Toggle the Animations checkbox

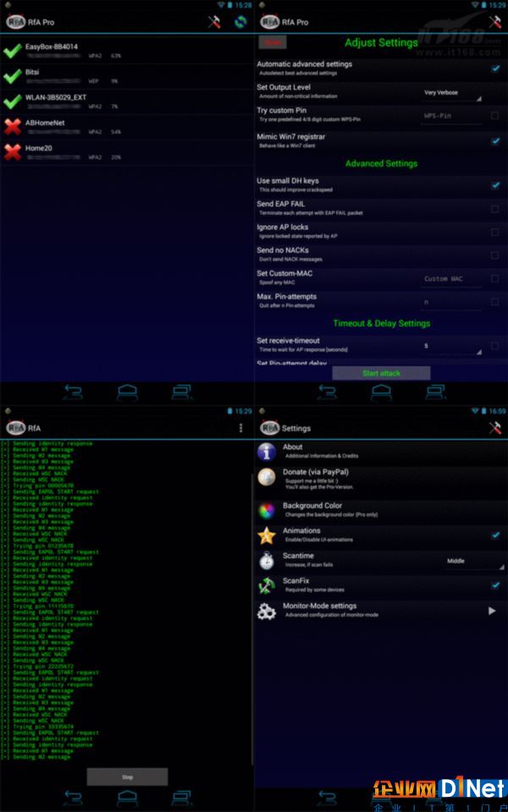(x=495, y=535)
